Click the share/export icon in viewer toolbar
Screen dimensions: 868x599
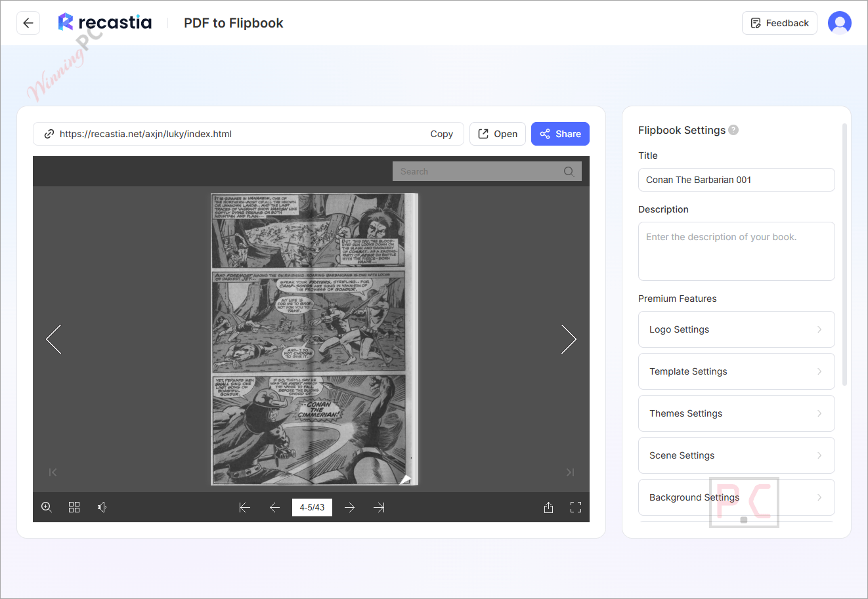[548, 507]
